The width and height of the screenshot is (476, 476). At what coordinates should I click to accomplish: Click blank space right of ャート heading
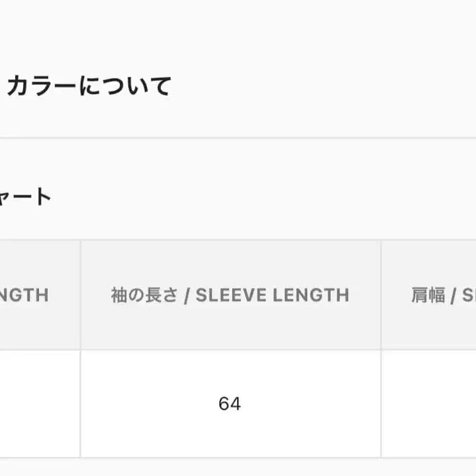[265, 197]
